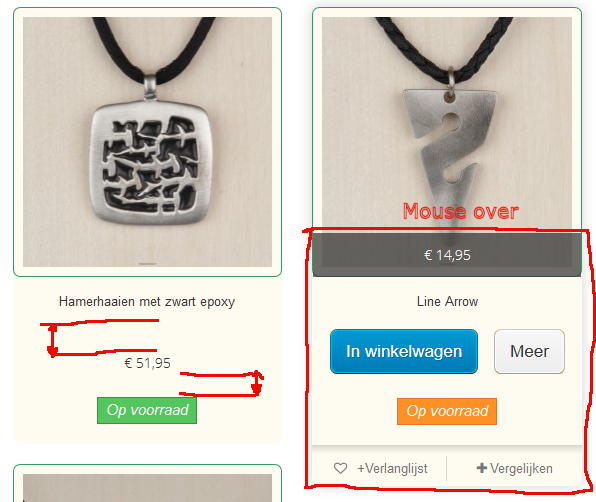
Task: Add Line Arrow to cart with In winkelwagen
Action: click(404, 351)
